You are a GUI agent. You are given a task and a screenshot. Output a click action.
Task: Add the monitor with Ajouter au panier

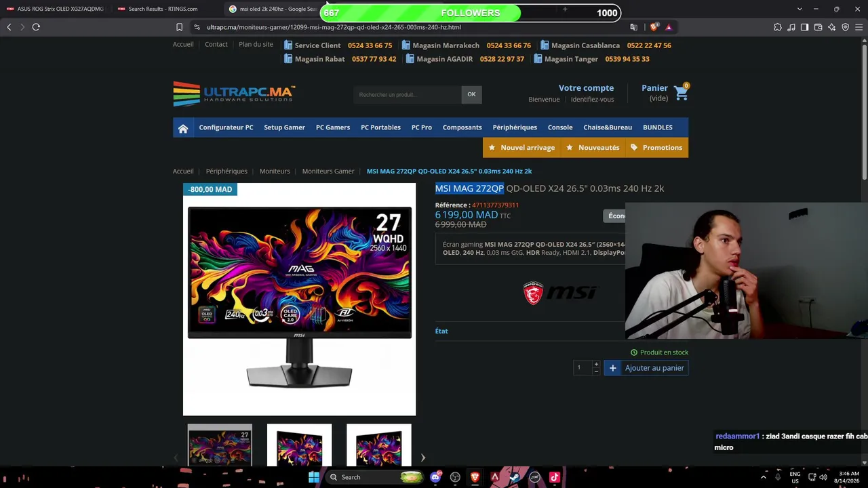646,368
